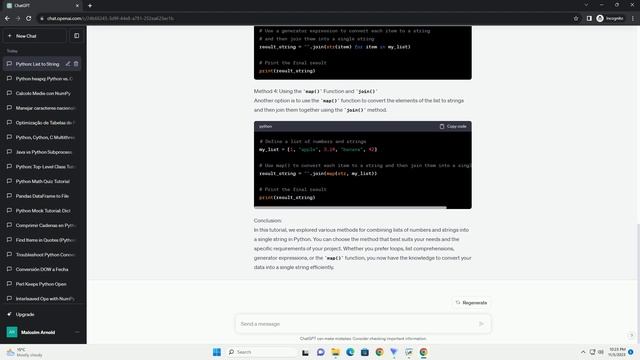Click the send message arrow icon
Screen dimensions: 640x360
(x=482, y=324)
